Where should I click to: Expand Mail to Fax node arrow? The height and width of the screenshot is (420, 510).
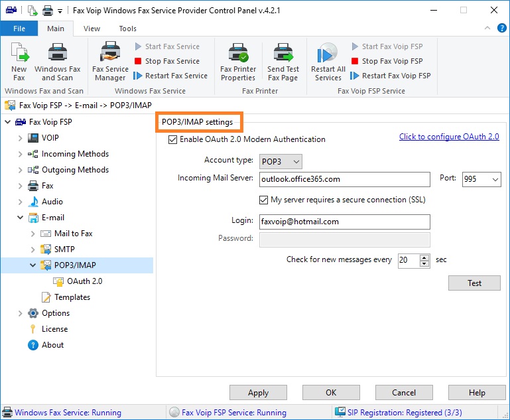(x=33, y=234)
